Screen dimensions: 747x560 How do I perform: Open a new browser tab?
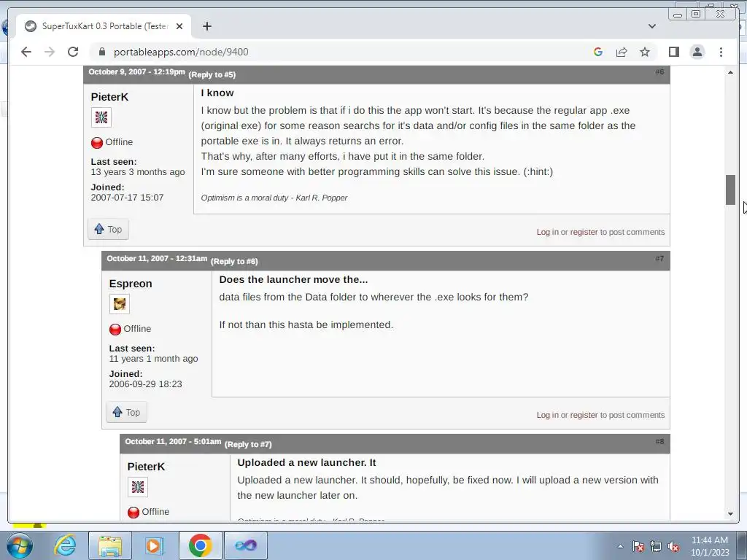206,26
